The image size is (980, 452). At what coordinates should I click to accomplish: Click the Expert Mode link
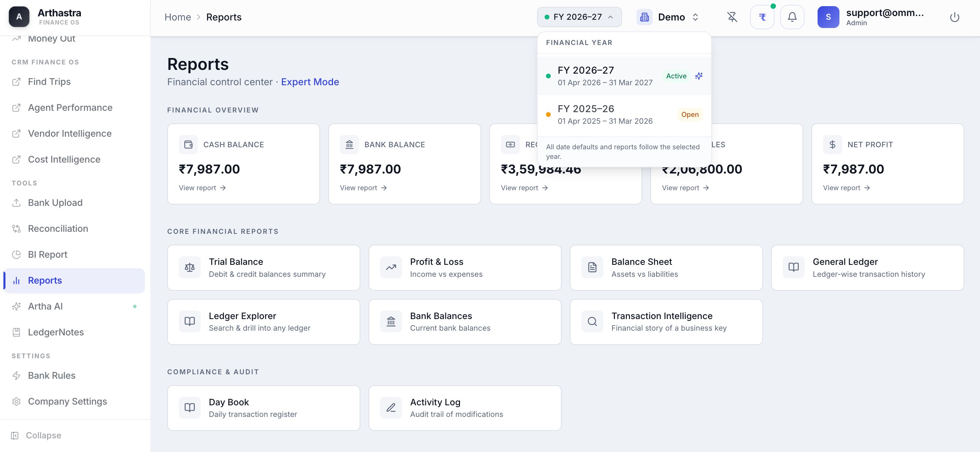pyautogui.click(x=310, y=82)
